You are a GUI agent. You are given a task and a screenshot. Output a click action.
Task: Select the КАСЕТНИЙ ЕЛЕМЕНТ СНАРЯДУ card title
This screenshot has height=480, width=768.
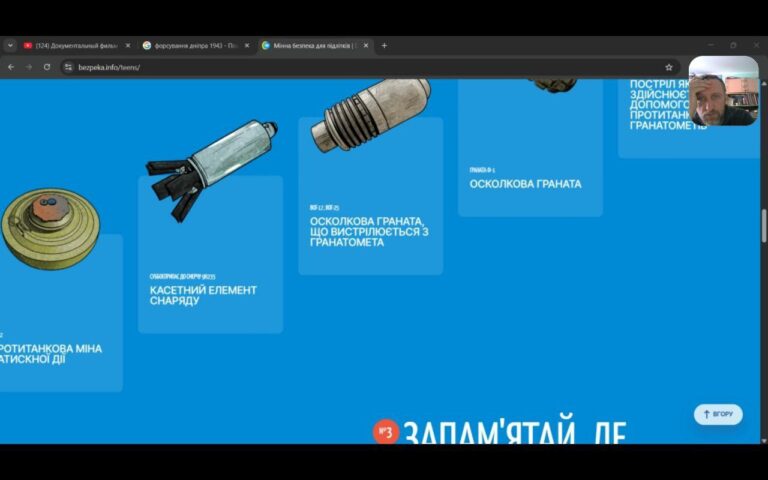pyautogui.click(x=203, y=295)
